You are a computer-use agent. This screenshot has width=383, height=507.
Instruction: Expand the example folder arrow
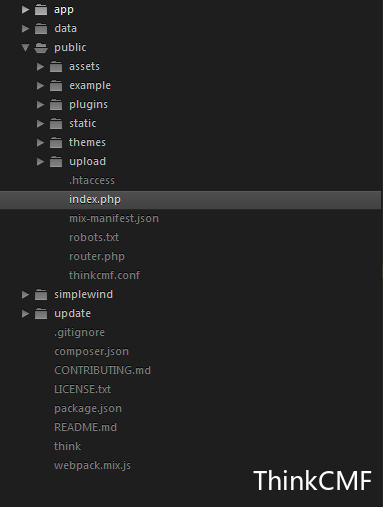pyautogui.click(x=40, y=86)
